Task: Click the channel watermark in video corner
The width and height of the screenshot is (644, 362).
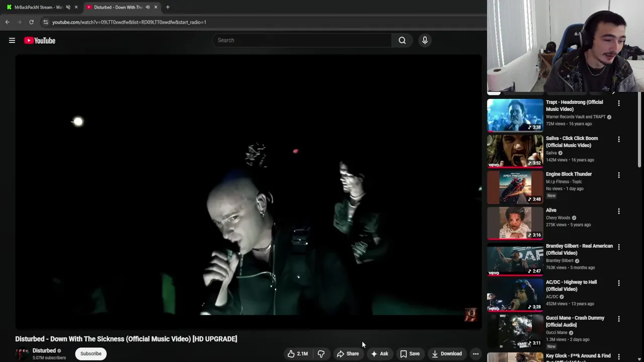Action: coord(470,315)
